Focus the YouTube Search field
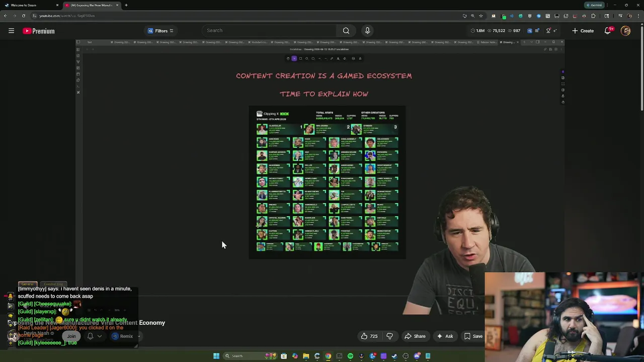The width and height of the screenshot is (644, 362). click(x=269, y=31)
